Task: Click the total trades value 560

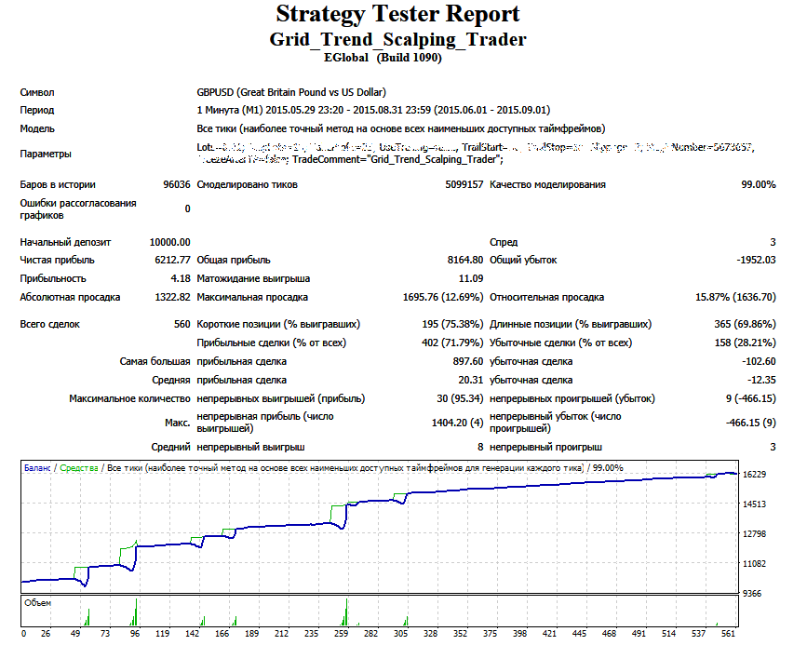Action: click(182, 324)
